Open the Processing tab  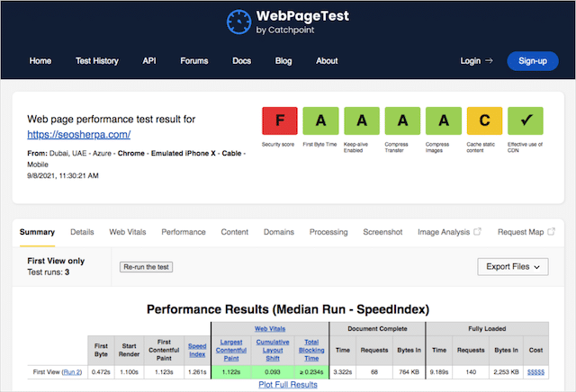328,232
